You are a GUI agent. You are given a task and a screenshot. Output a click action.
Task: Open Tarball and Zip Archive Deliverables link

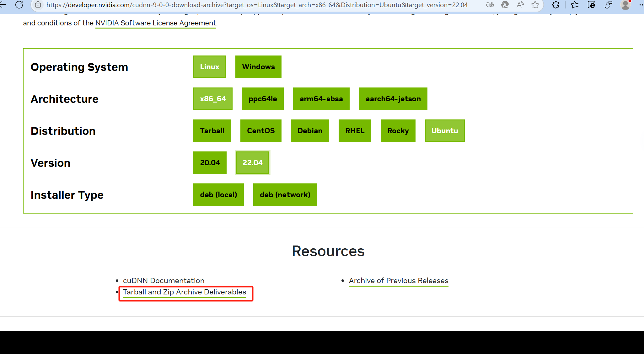coord(184,292)
